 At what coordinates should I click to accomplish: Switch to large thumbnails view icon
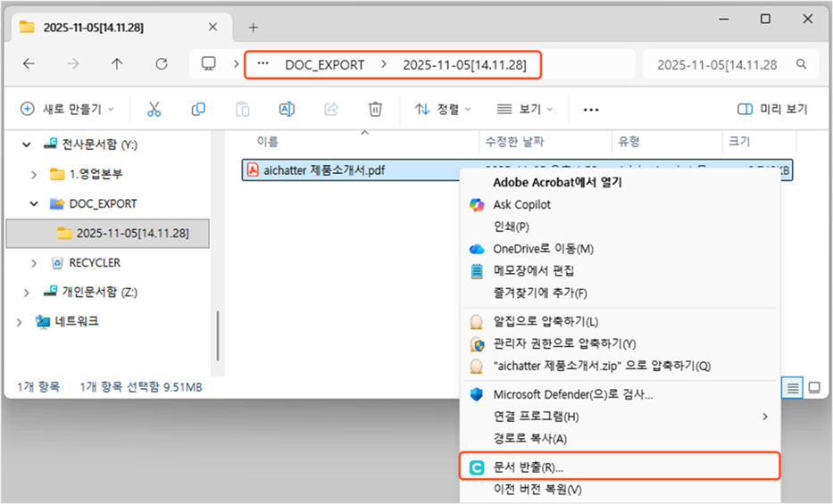tap(814, 387)
